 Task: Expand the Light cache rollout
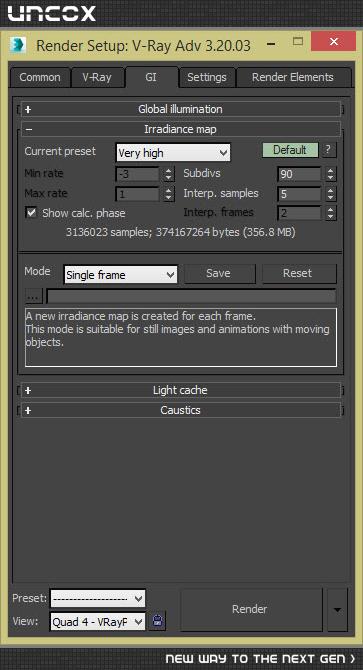click(x=181, y=390)
